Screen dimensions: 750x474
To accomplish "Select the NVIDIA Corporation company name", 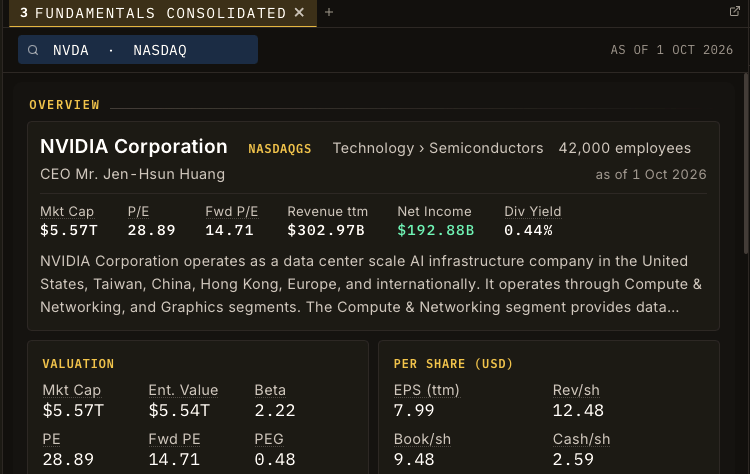I will tap(134, 146).
